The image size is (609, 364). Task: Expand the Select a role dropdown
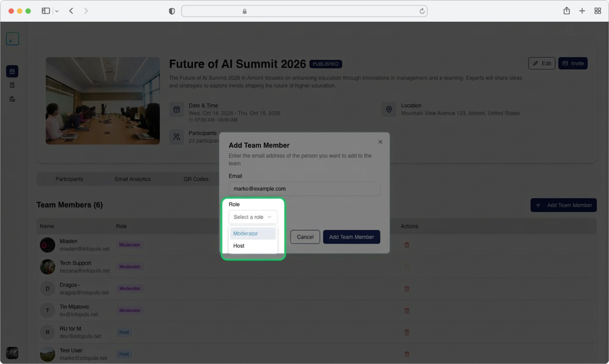(253, 217)
